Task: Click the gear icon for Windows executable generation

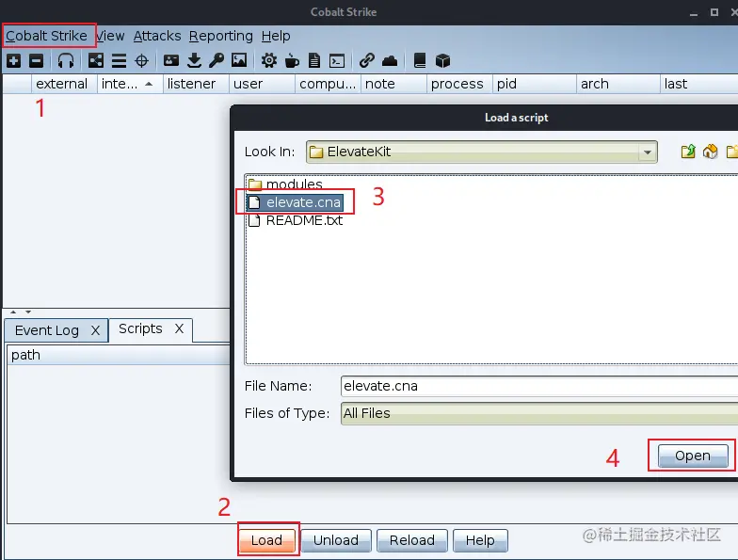Action: coord(269,60)
